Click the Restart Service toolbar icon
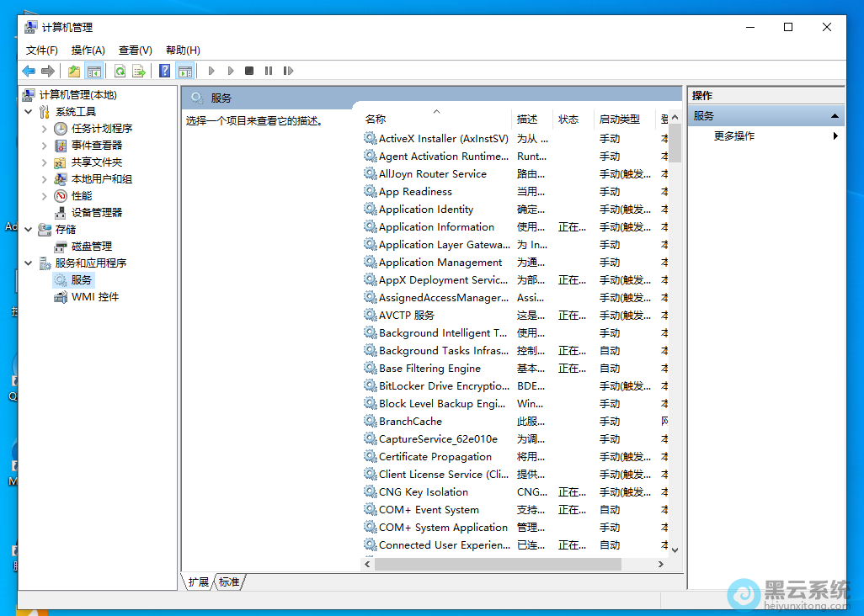The height and width of the screenshot is (616, 864). [288, 72]
